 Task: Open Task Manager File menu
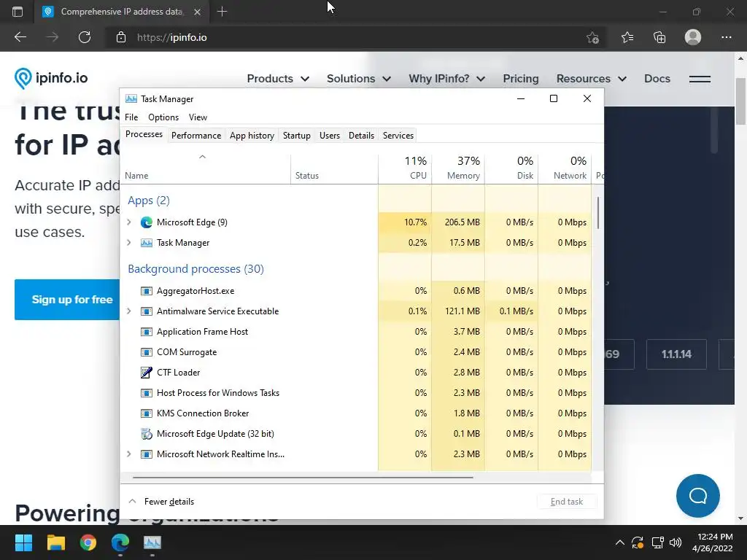pyautogui.click(x=131, y=117)
